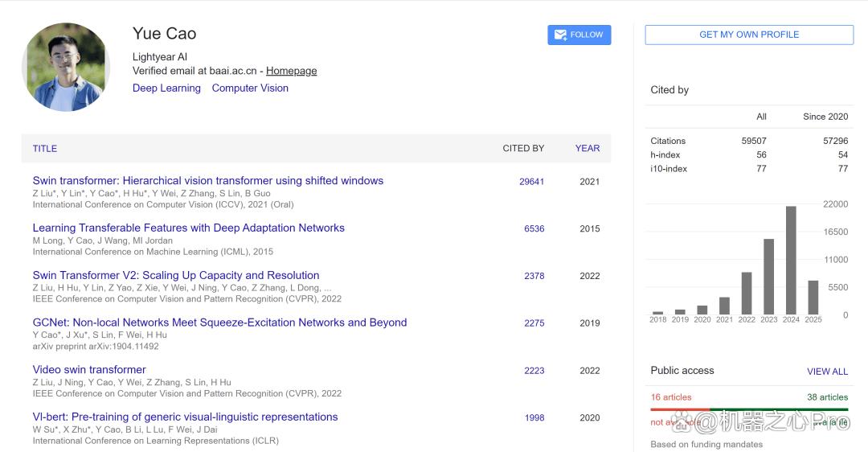
Task: Open Yue Cao's profile photo
Action: point(65,67)
